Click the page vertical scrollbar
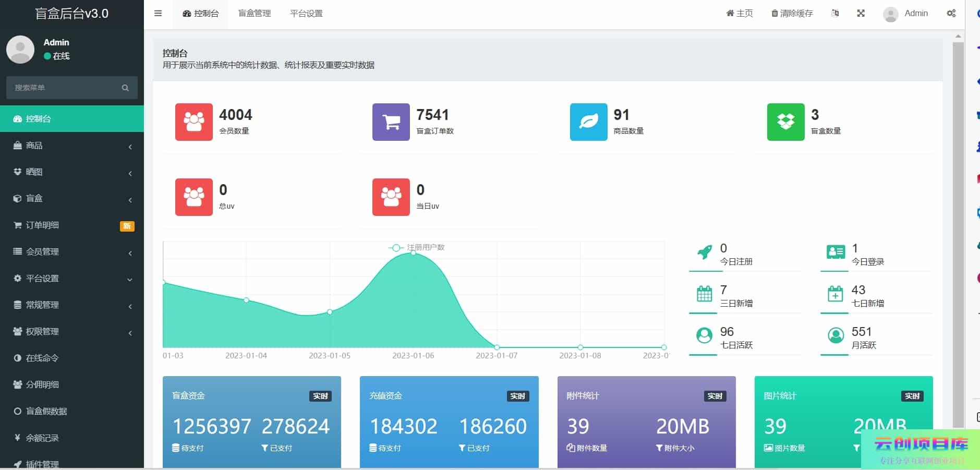Viewport: 980px width, 470px height. click(958, 235)
